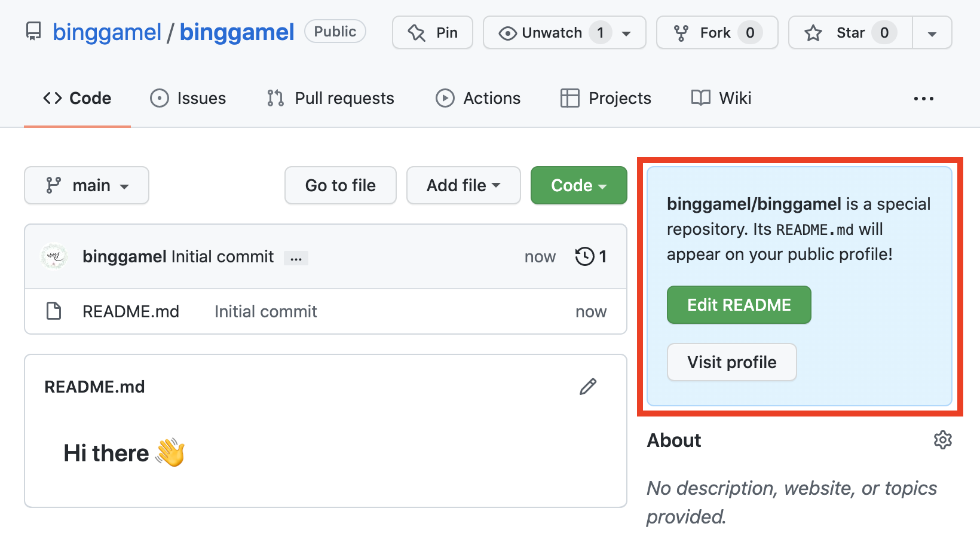View commit history clock icon
Viewport: 980px width, 539px height.
584,256
